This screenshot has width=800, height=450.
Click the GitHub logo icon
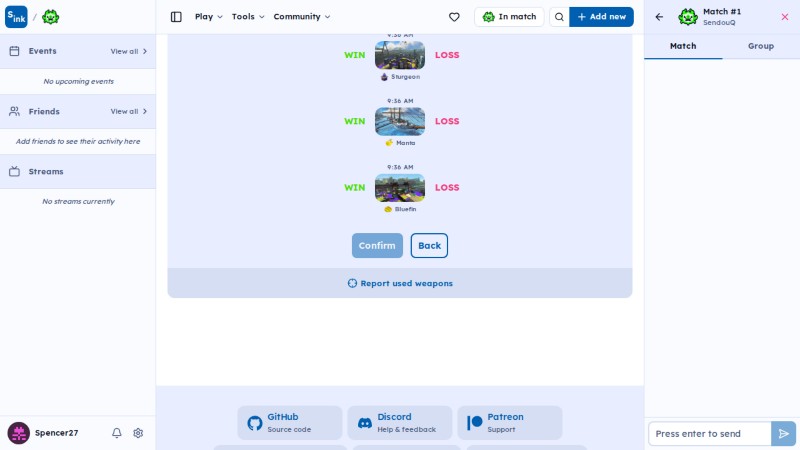tap(255, 423)
